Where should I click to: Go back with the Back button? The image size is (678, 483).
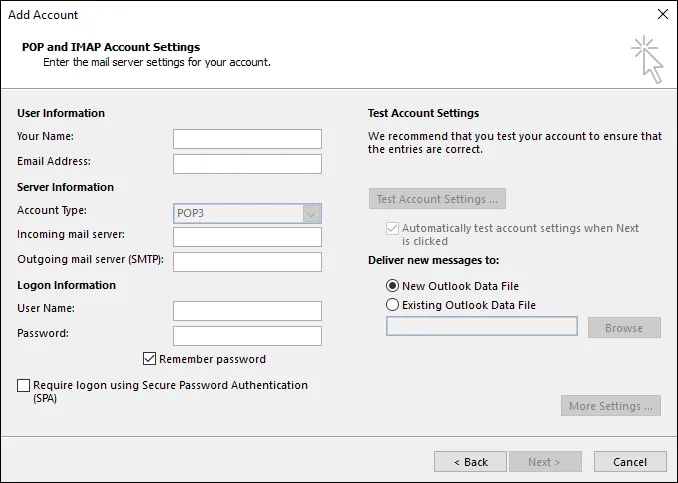pyautogui.click(x=470, y=462)
